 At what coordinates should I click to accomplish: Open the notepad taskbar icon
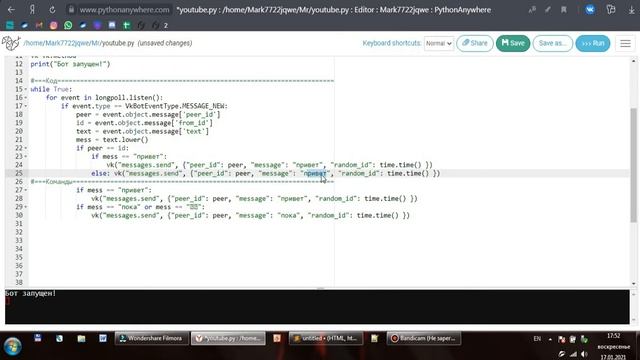click(x=375, y=338)
